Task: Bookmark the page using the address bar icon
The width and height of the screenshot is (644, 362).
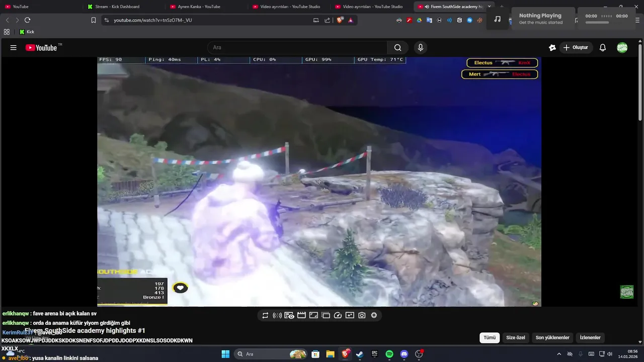Action: 94,20
